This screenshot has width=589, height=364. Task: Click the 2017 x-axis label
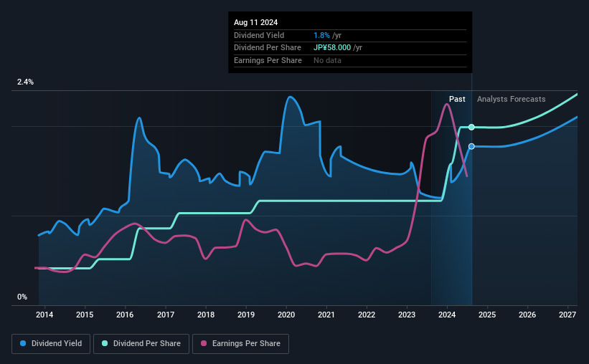165,315
